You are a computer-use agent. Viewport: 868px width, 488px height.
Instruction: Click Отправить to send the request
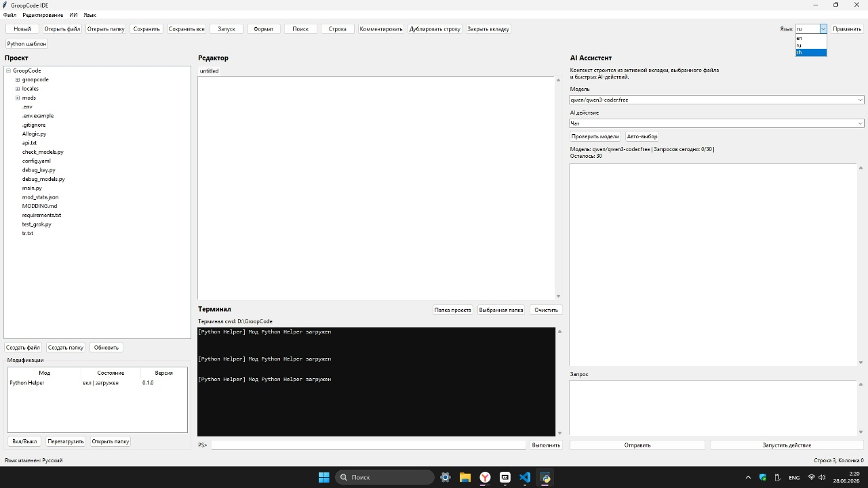(637, 445)
